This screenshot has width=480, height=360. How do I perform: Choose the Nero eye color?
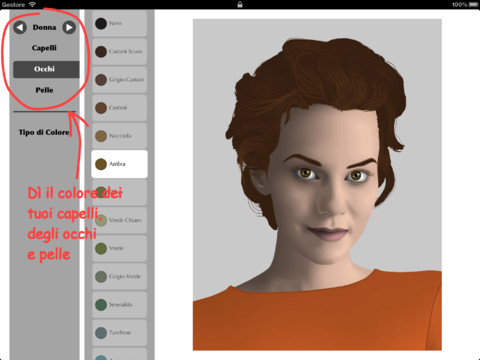pyautogui.click(x=119, y=23)
